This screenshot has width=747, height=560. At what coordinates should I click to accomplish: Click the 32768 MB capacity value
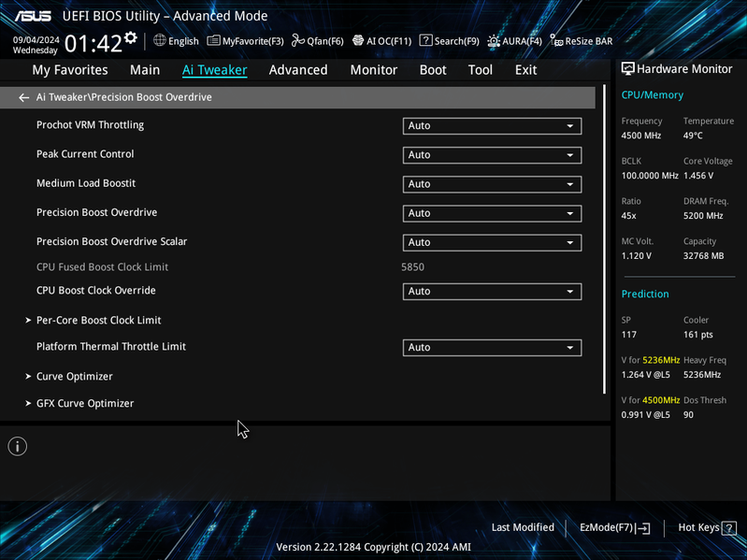tap(703, 256)
